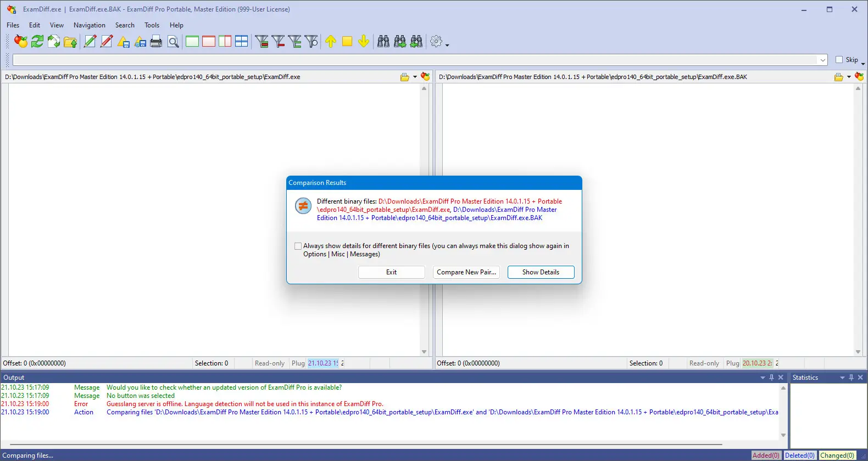The image size is (868, 461).
Task: Open left pane folder history dropdown arrow
Action: [x=415, y=77]
